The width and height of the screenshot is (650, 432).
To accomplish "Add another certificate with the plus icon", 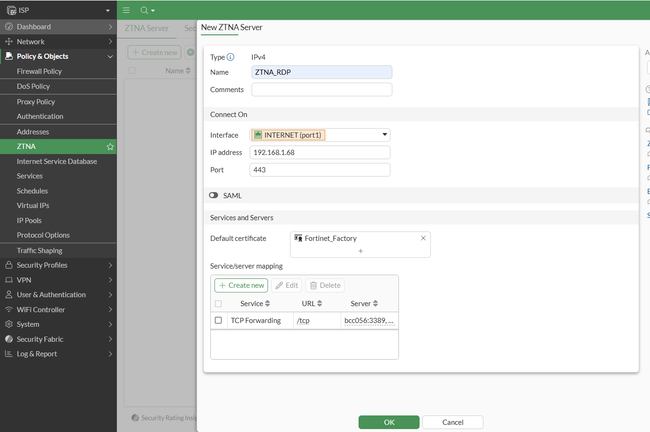I will point(360,251).
